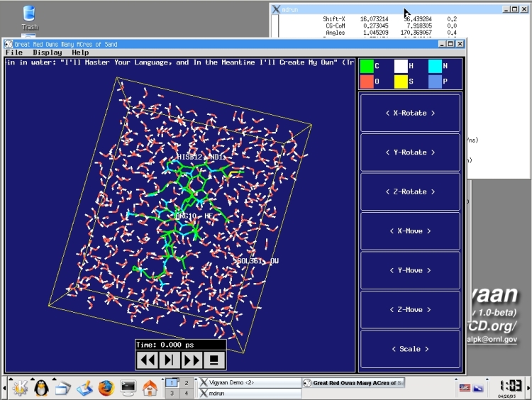Open the File menu

point(14,52)
